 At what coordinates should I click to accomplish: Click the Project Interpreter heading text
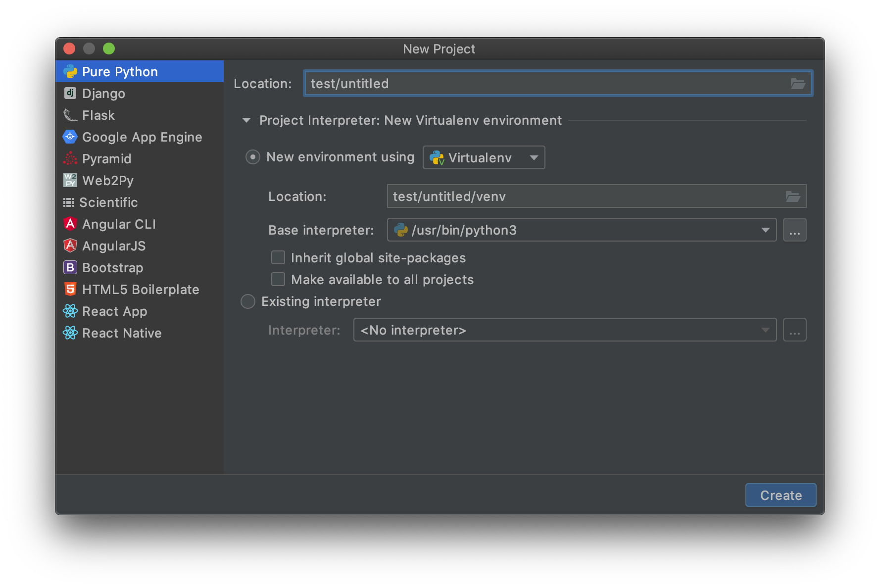click(410, 120)
